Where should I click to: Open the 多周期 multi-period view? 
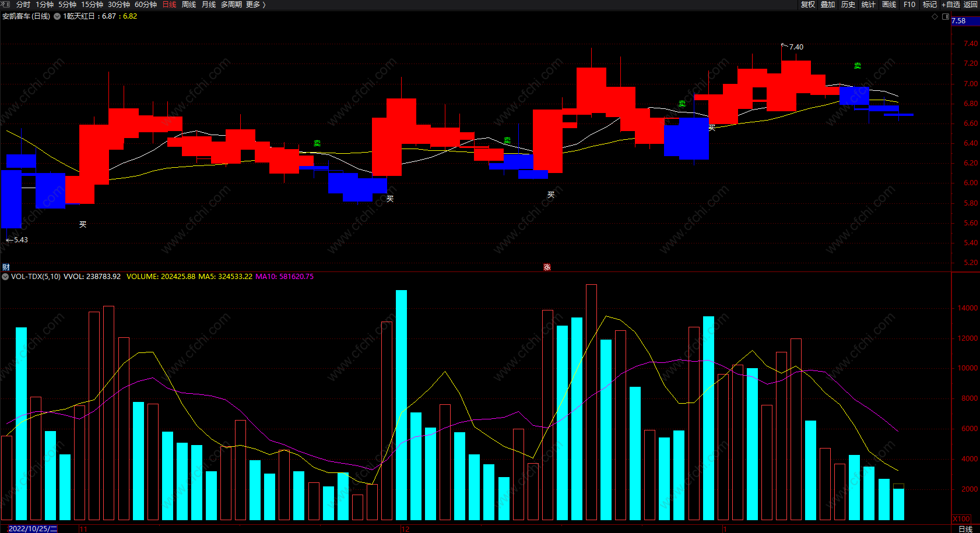click(x=231, y=5)
